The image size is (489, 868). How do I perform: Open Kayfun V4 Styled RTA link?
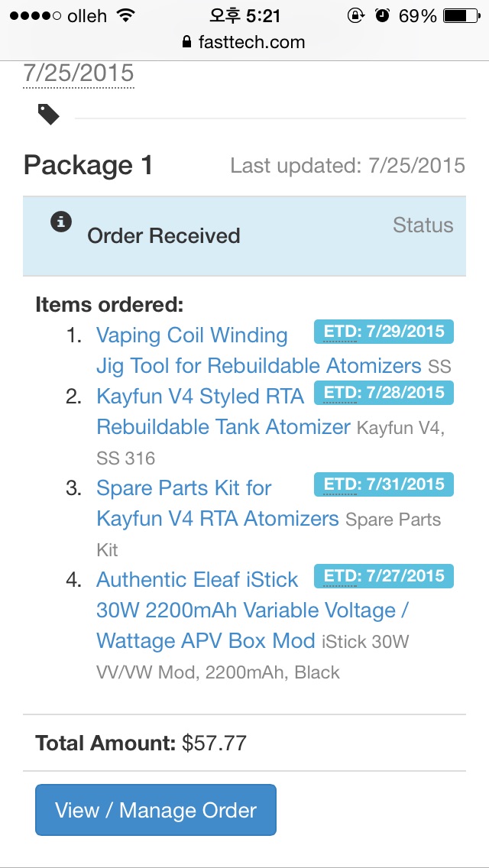tap(200, 397)
